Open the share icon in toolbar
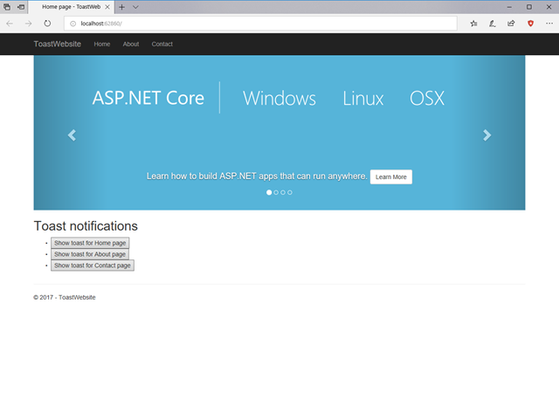Image resolution: width=559 pixels, height=400 pixels. 511,24
